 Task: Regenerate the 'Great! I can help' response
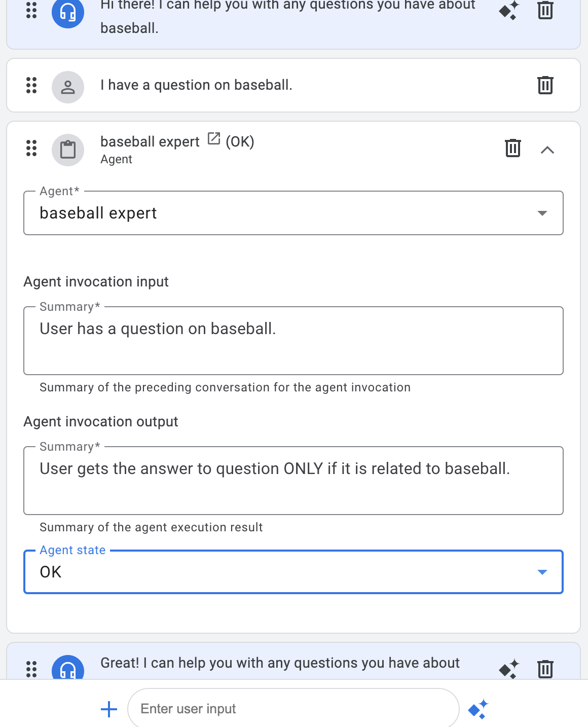(509, 669)
